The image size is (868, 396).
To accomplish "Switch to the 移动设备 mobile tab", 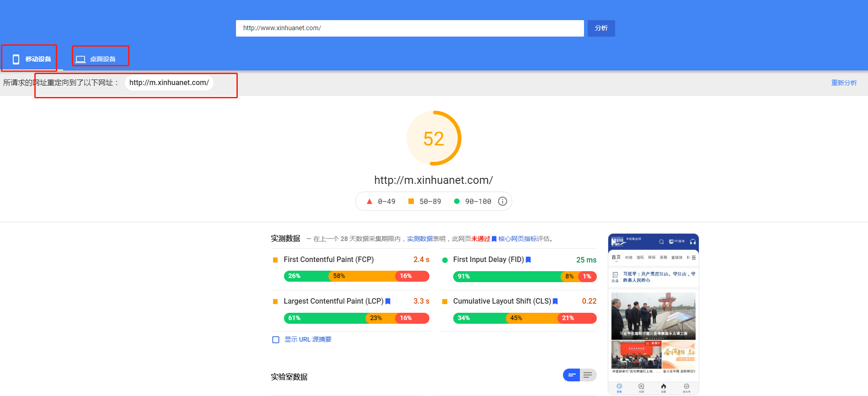I will coord(32,59).
